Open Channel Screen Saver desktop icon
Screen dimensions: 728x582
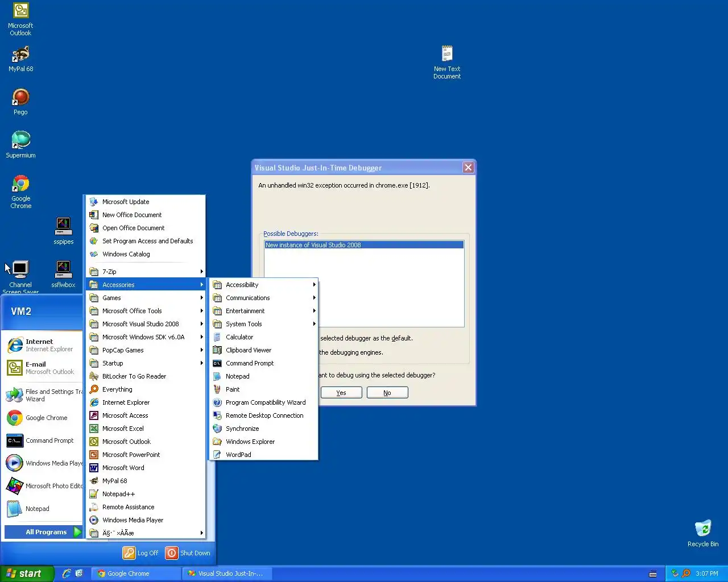tap(20, 277)
